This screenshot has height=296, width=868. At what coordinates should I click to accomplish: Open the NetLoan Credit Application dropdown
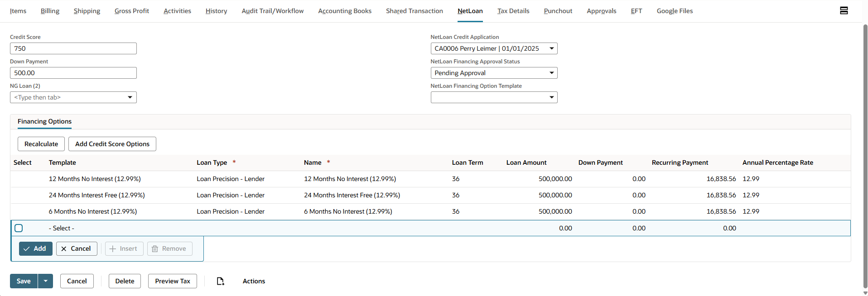click(x=551, y=48)
